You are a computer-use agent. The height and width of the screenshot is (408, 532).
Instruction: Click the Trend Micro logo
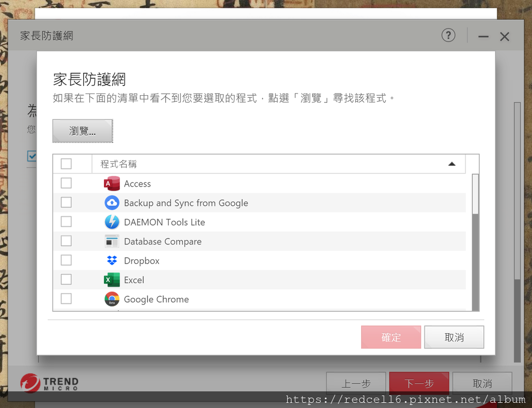pos(49,383)
